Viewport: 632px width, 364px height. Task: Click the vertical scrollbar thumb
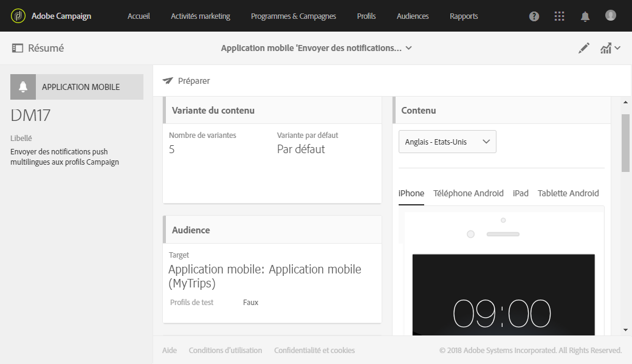pyautogui.click(x=625, y=143)
